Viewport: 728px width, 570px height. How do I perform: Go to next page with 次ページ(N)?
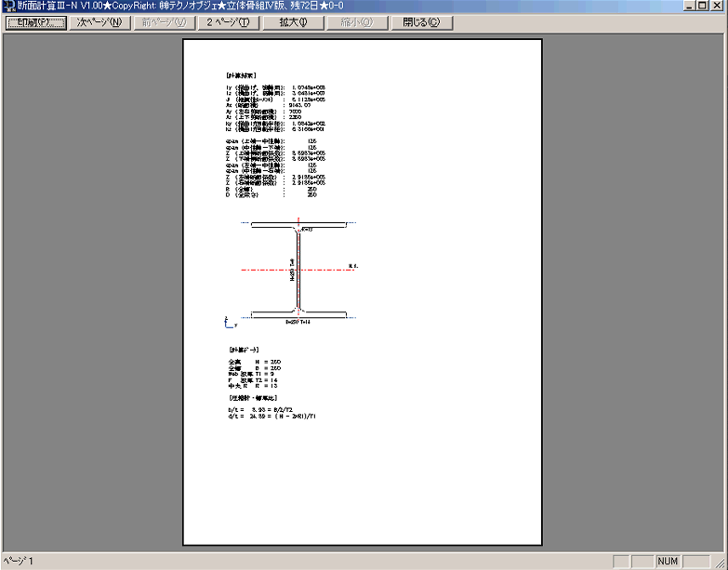point(99,22)
